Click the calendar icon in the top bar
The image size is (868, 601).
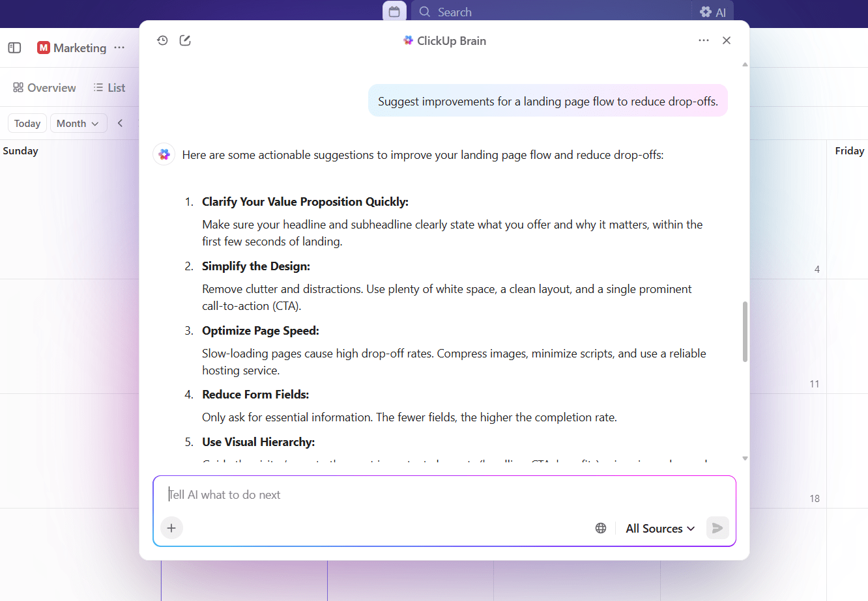tap(394, 12)
